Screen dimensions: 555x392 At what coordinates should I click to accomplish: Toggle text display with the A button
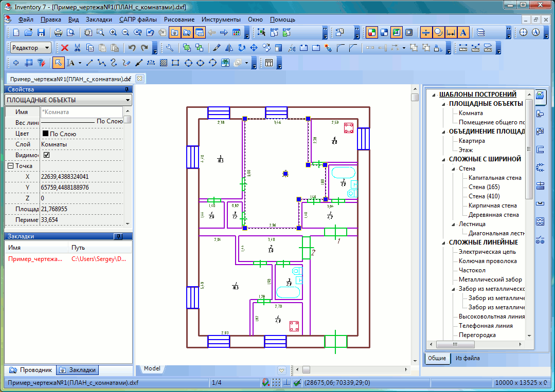tap(463, 32)
